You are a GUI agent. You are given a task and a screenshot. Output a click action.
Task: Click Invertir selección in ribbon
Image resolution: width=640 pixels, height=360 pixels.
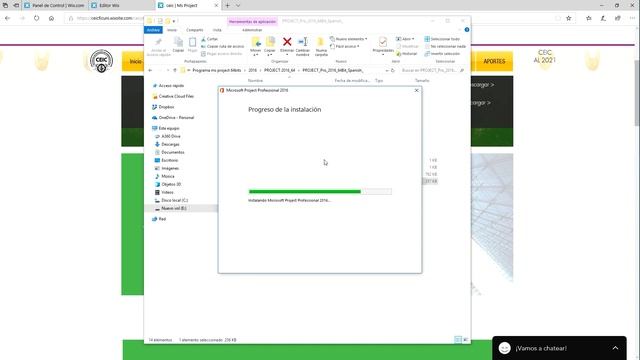click(x=442, y=53)
